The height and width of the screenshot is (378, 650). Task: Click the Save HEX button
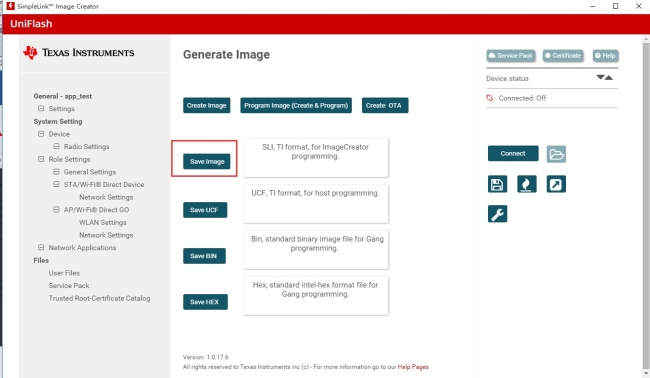coord(205,302)
